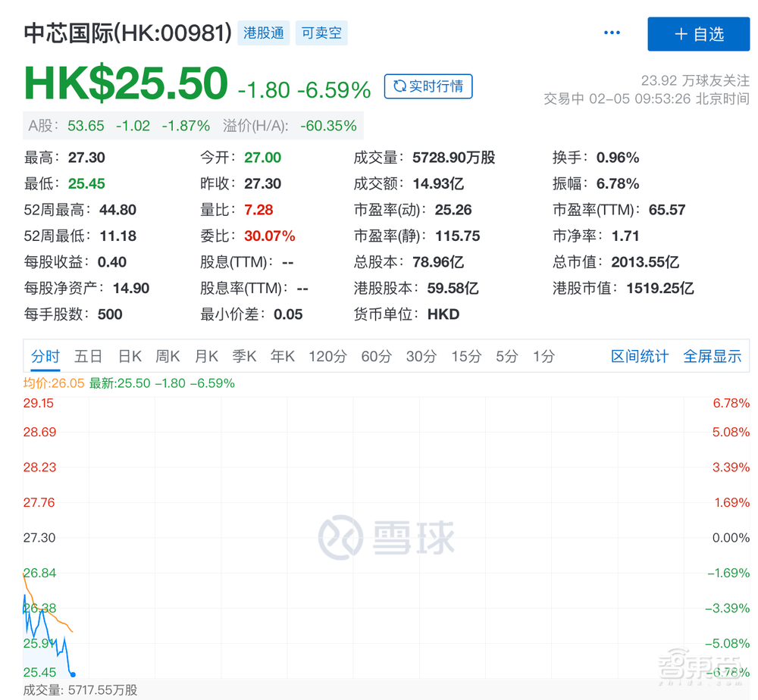Switch to the 五日 five-day tab
758x700 pixels.
pyautogui.click(x=88, y=356)
